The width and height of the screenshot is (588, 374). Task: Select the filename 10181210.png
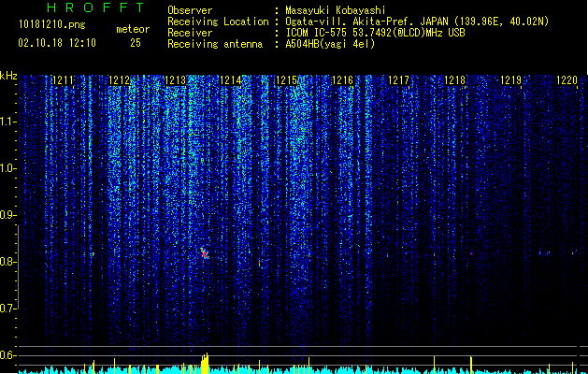pos(52,25)
